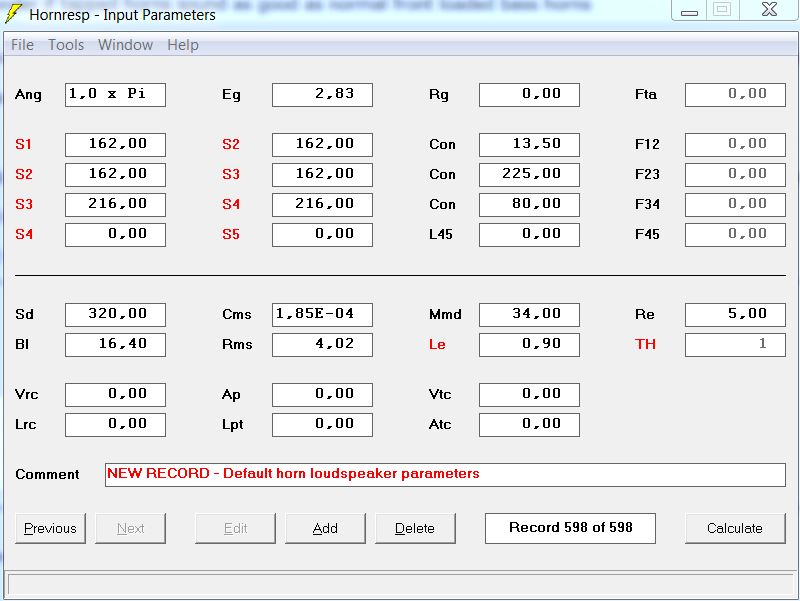The image size is (800, 601).
Task: Select the Rms field showing 4,02
Action: 322,345
